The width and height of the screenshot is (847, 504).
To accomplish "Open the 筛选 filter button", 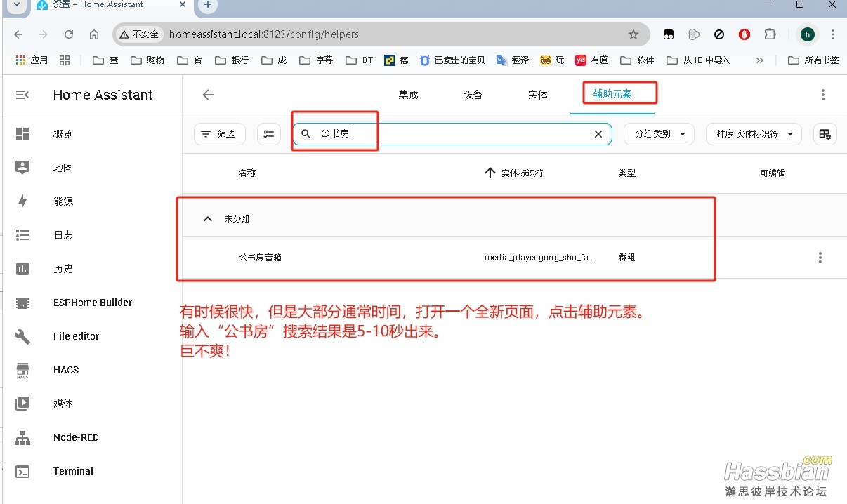I will click(x=219, y=134).
